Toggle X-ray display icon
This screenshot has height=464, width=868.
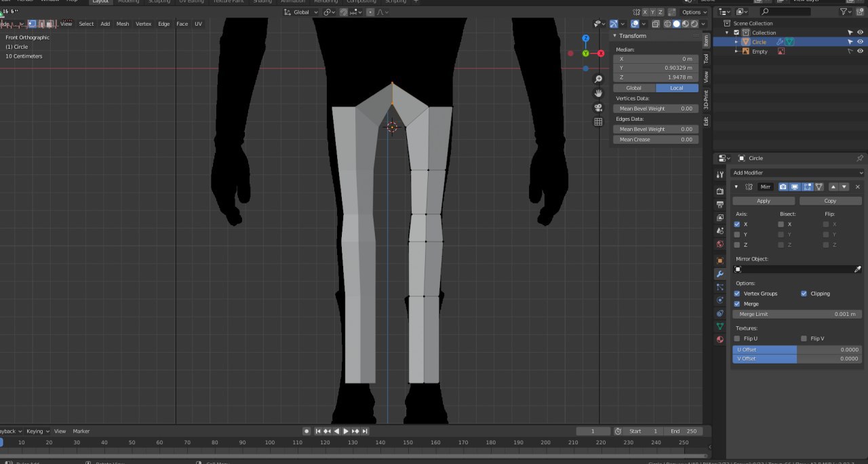[x=655, y=24]
